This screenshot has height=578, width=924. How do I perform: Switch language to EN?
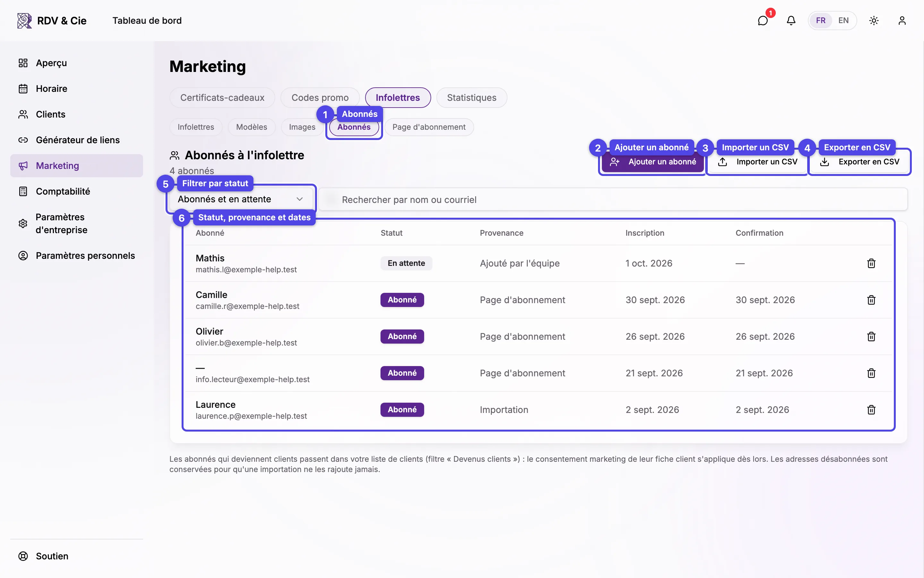[x=843, y=21]
